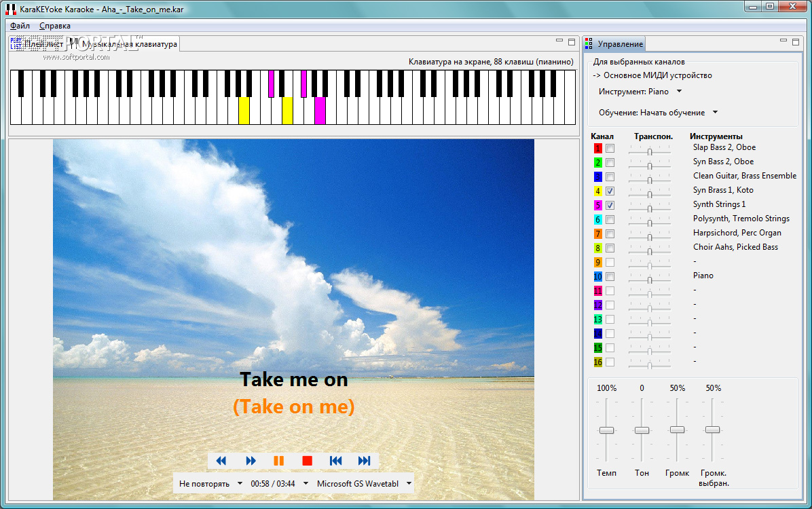Enable the channel 8 Choir Aahs checkbox
The height and width of the screenshot is (509, 812).
tap(610, 248)
